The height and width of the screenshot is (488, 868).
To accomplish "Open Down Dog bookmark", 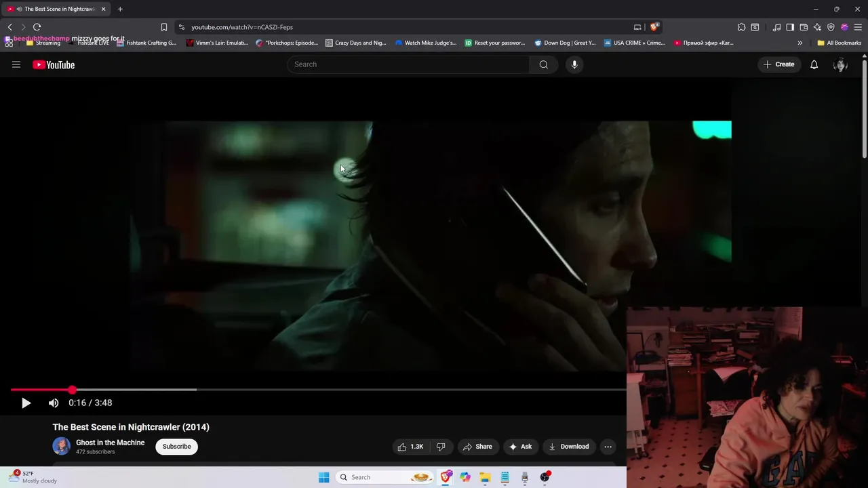I will click(x=565, y=43).
